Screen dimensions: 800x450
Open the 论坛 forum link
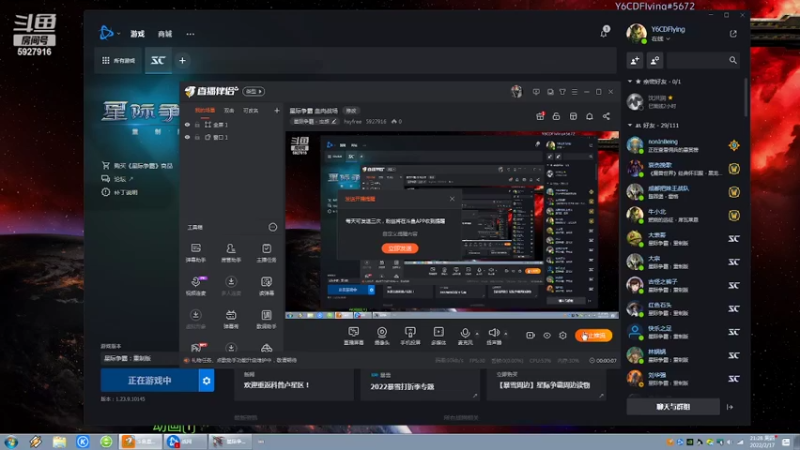coord(118,179)
